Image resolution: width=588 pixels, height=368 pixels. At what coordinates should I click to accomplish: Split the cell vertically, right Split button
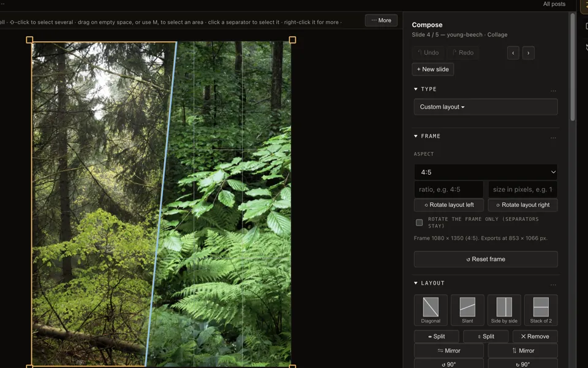tap(486, 337)
